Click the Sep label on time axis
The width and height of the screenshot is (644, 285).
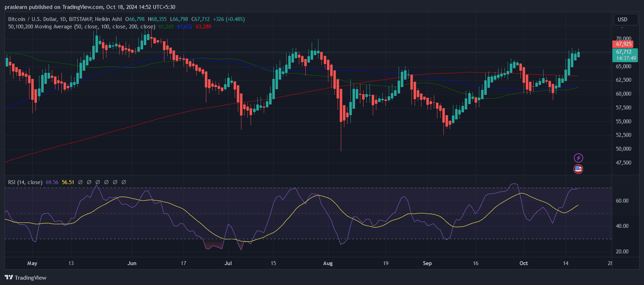pos(427,263)
